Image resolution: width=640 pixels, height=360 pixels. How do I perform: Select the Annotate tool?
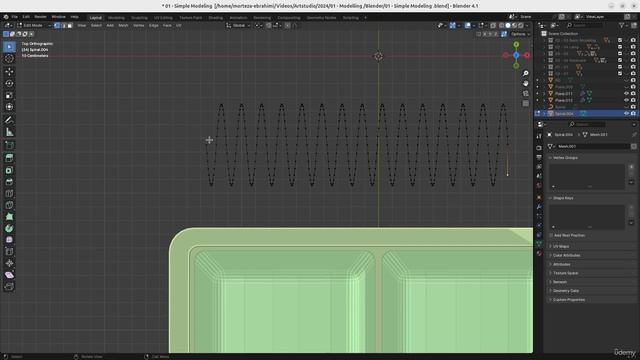9,120
